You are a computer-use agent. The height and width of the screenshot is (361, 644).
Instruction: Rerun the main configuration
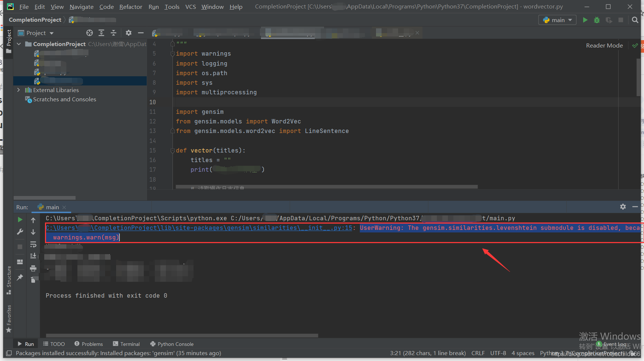click(20, 219)
